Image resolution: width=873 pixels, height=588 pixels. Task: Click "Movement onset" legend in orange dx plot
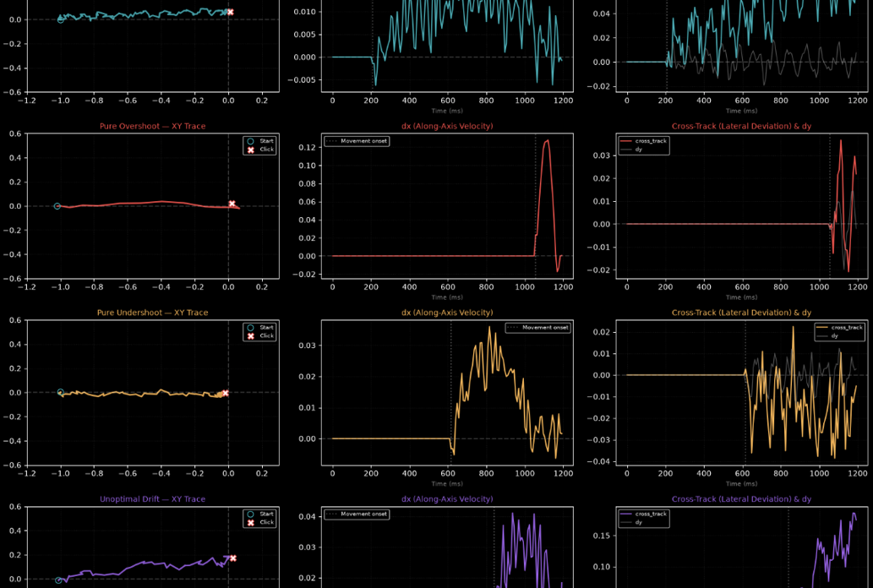pos(545,328)
